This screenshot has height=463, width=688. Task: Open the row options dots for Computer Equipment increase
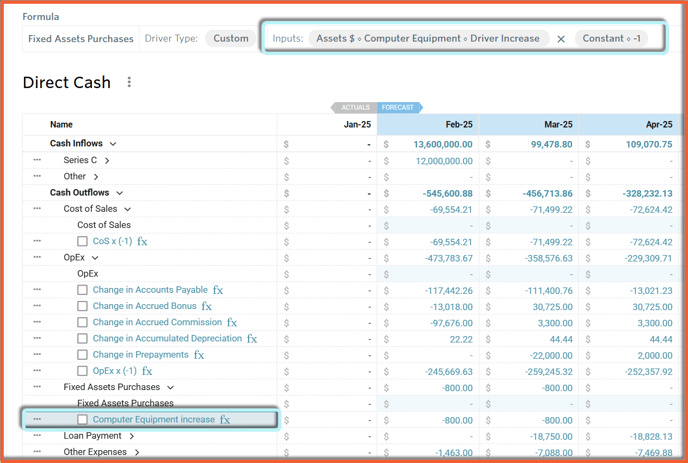37,420
